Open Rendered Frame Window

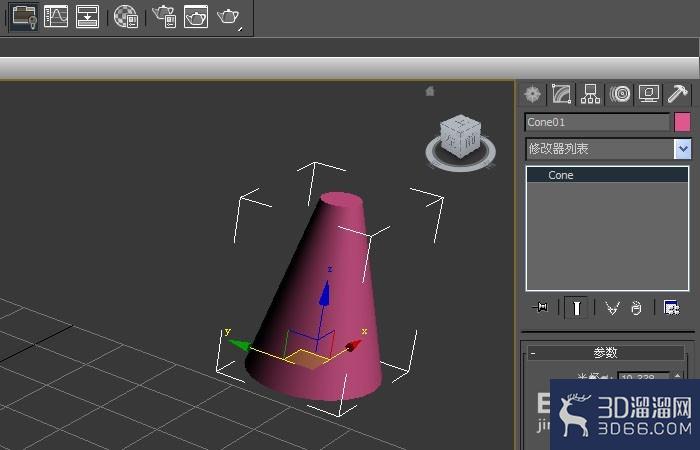(196, 17)
